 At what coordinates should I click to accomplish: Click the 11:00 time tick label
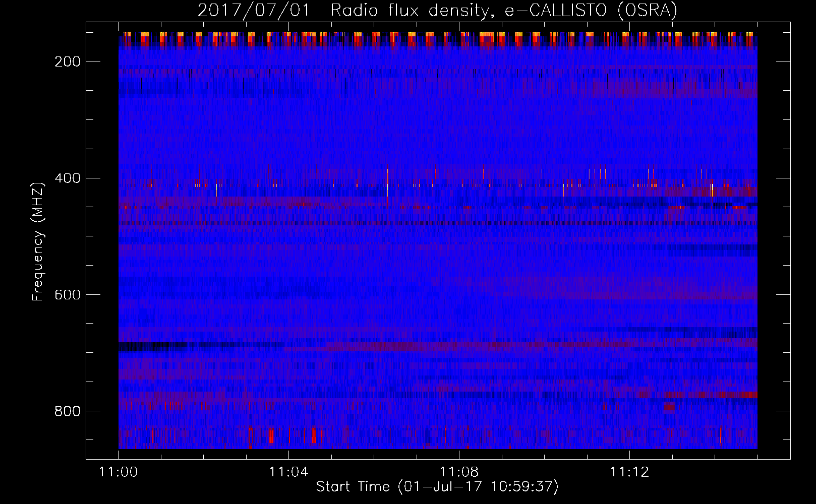tap(119, 472)
